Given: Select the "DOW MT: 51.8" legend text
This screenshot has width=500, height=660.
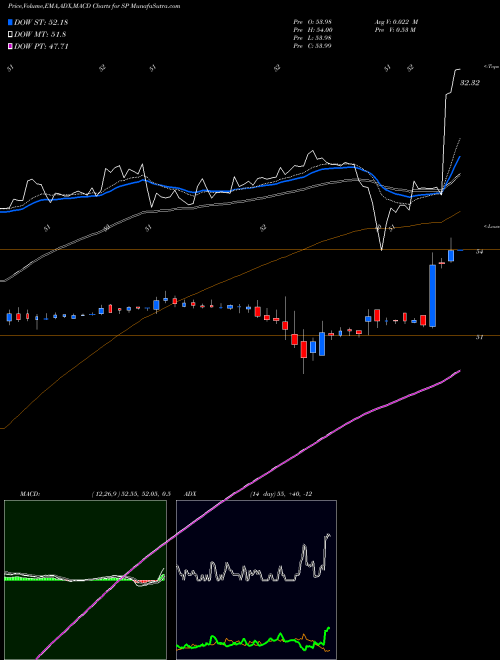Looking at the screenshot, I should click(x=40, y=35).
